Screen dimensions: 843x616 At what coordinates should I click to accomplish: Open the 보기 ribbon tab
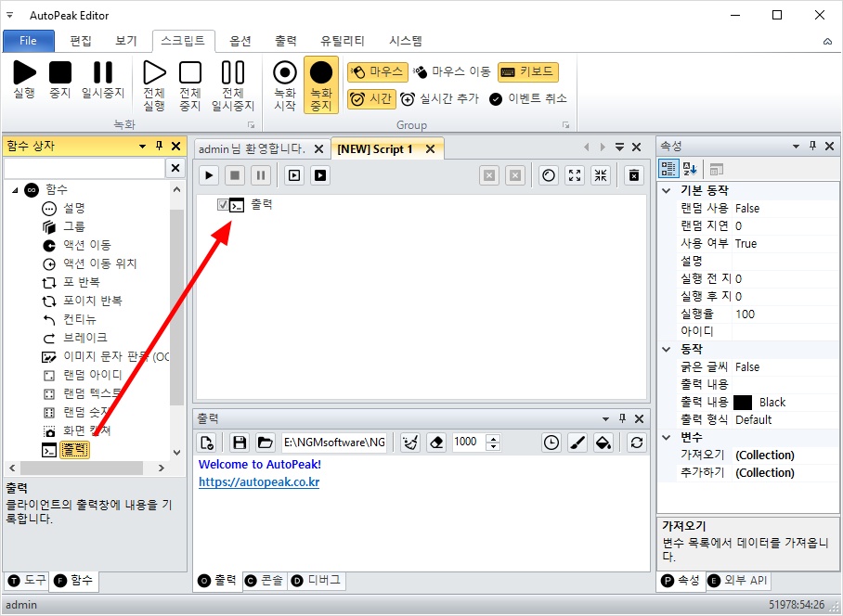pyautogui.click(x=126, y=41)
